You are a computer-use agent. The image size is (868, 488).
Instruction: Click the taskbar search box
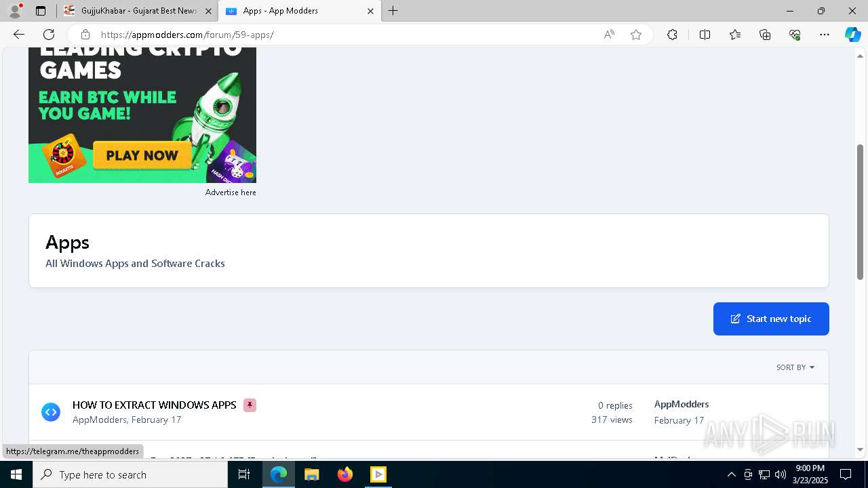click(130, 474)
